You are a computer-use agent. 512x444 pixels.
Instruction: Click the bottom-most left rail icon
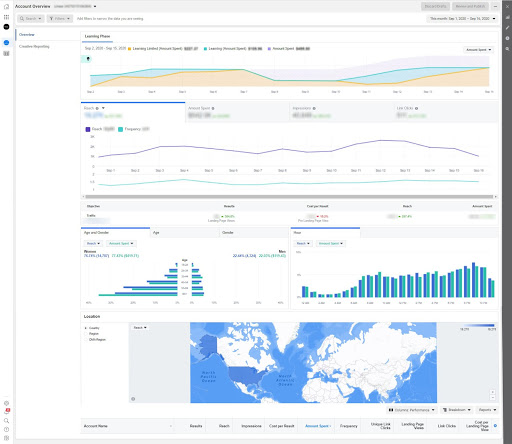[6, 438]
